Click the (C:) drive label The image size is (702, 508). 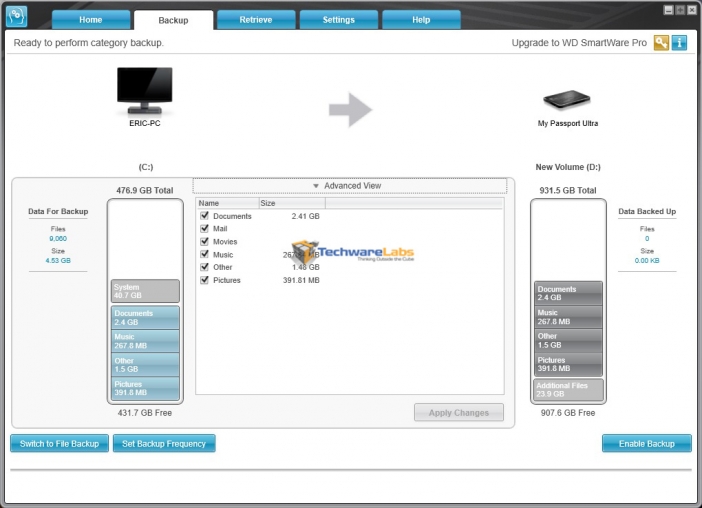146,167
